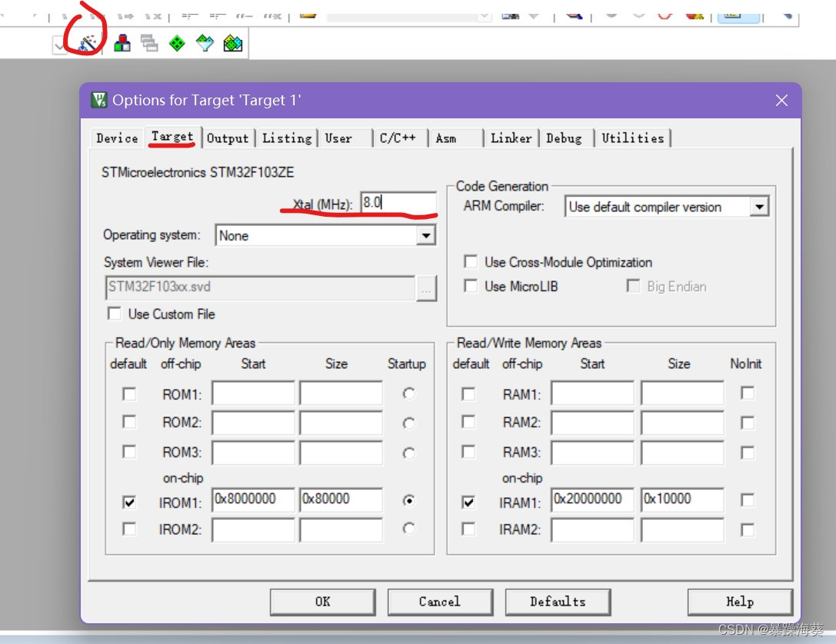Click the RAM1 Size field
This screenshot has width=836, height=644.
point(682,393)
